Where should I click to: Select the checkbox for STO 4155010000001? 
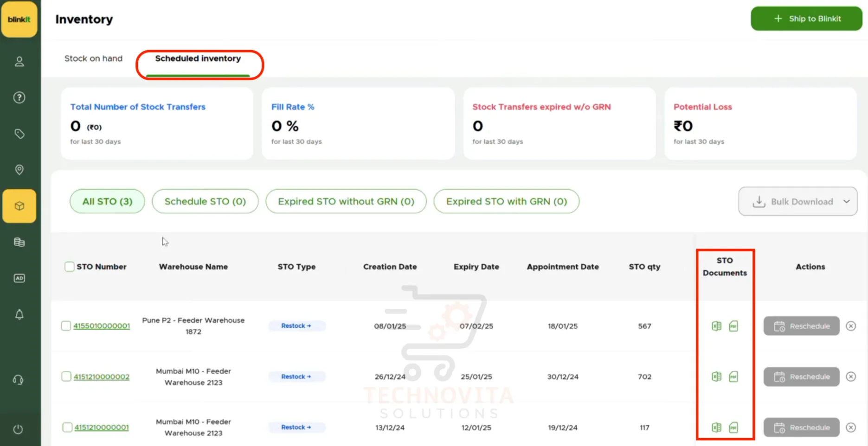pyautogui.click(x=66, y=326)
